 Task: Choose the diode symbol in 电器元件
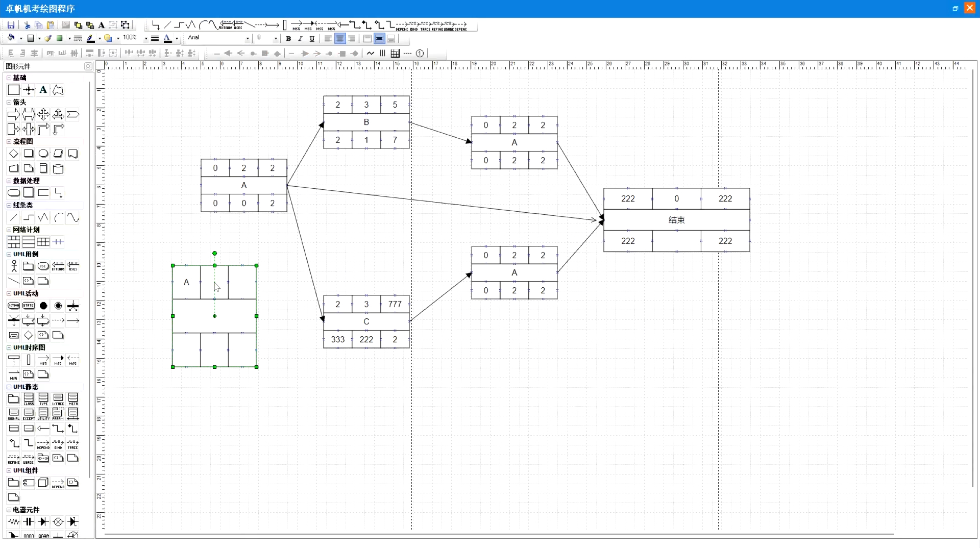tap(43, 521)
